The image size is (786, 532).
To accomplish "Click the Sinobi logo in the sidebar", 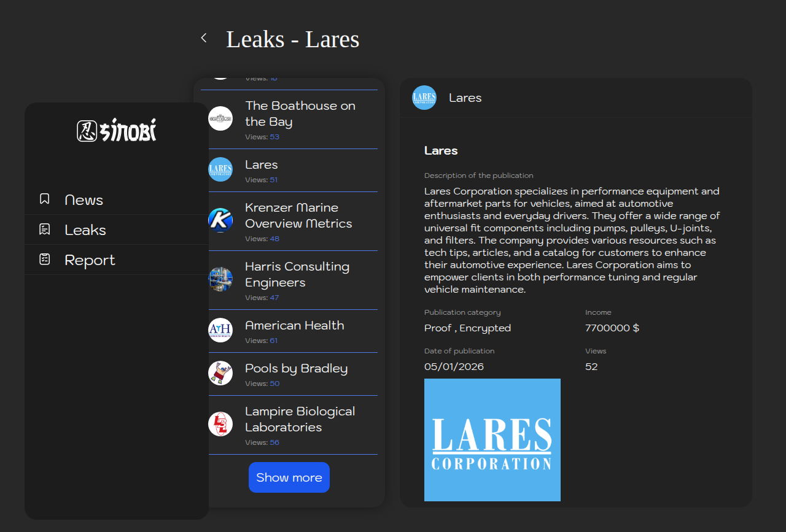I will point(117,131).
